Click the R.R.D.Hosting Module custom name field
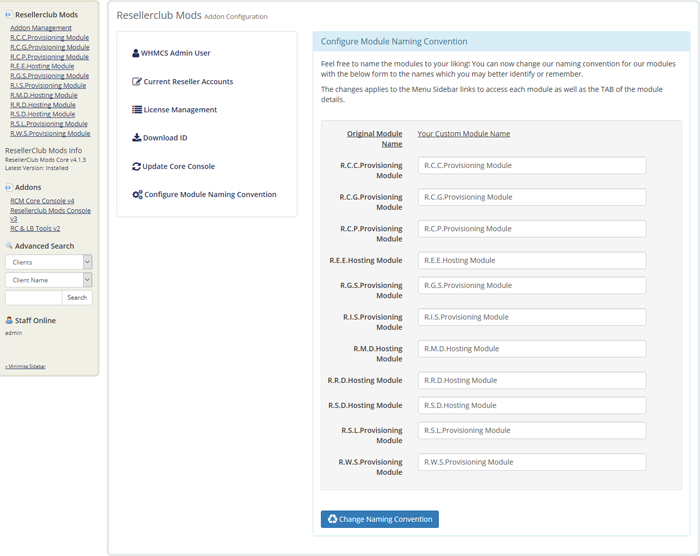 point(532,380)
